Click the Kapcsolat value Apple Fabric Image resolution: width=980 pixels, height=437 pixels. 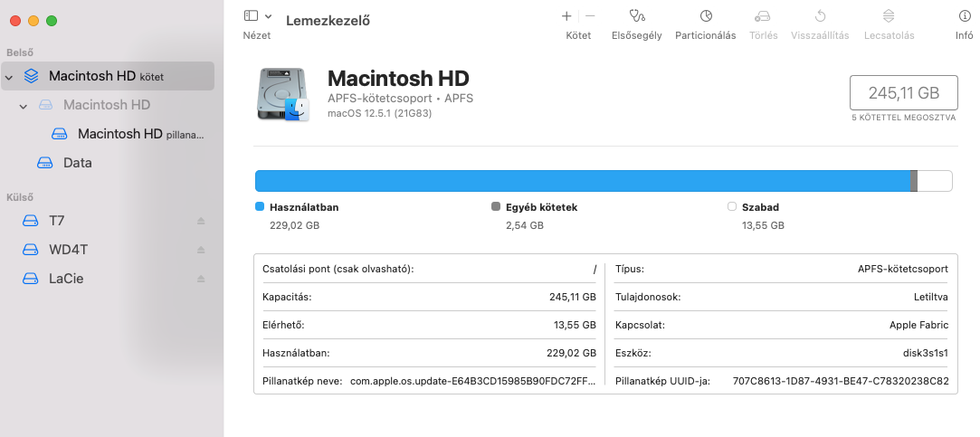click(x=918, y=325)
